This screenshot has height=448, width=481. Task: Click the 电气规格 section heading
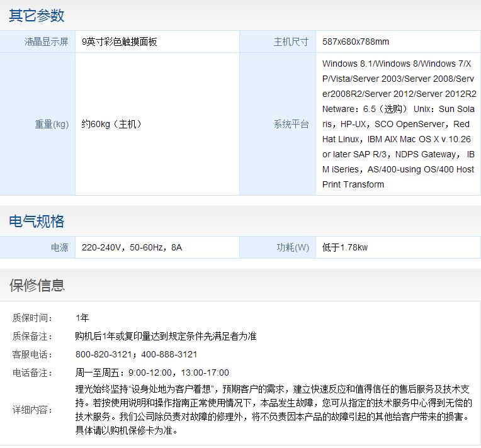tap(37, 221)
